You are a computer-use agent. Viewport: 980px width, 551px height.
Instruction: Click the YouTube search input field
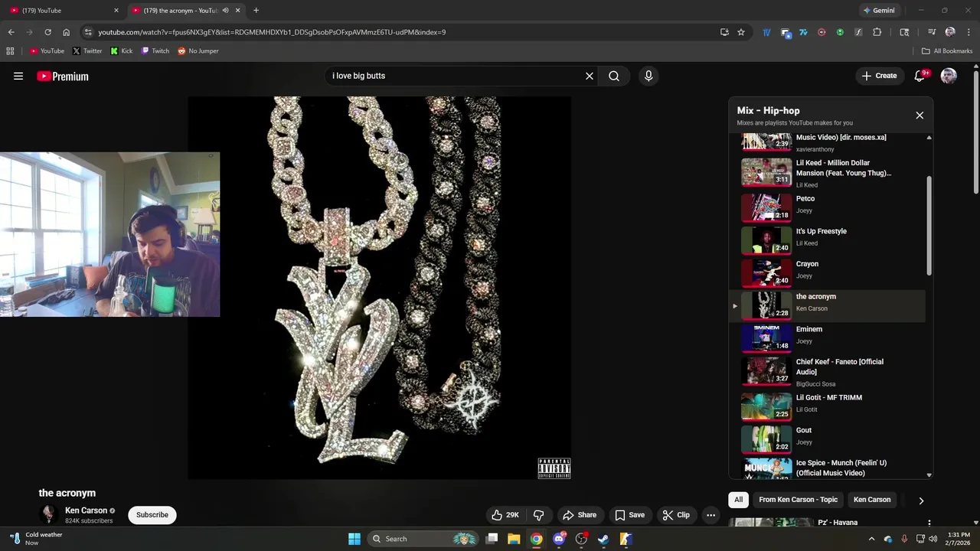coord(455,76)
